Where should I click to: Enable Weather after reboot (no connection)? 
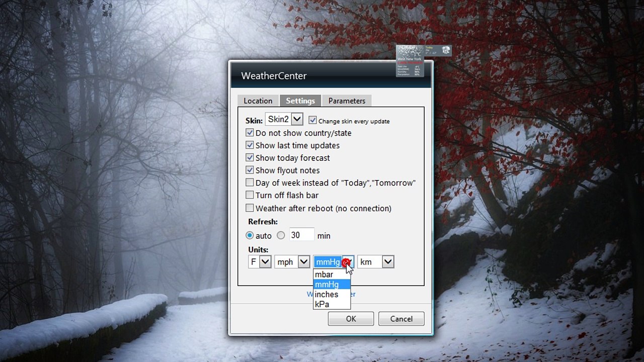(250, 208)
